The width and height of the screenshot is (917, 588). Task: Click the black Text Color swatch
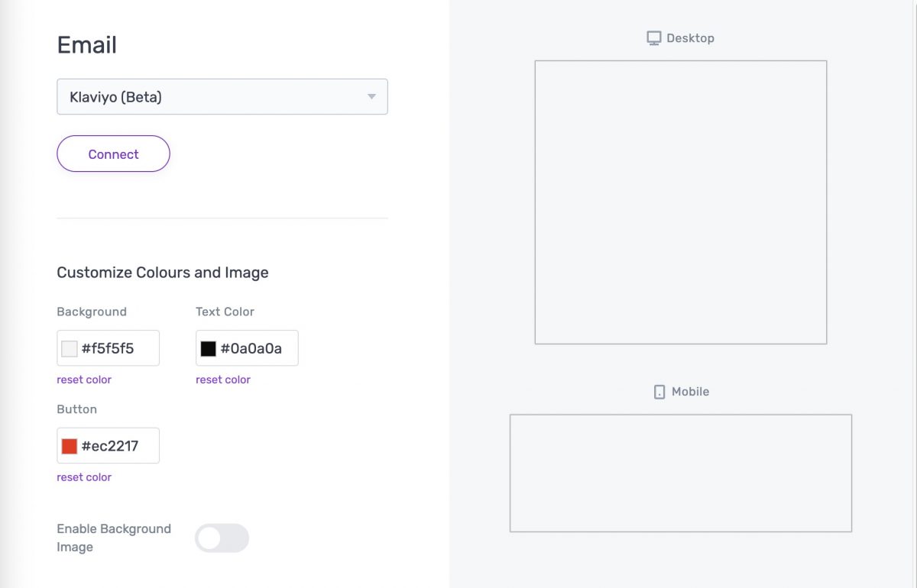209,349
